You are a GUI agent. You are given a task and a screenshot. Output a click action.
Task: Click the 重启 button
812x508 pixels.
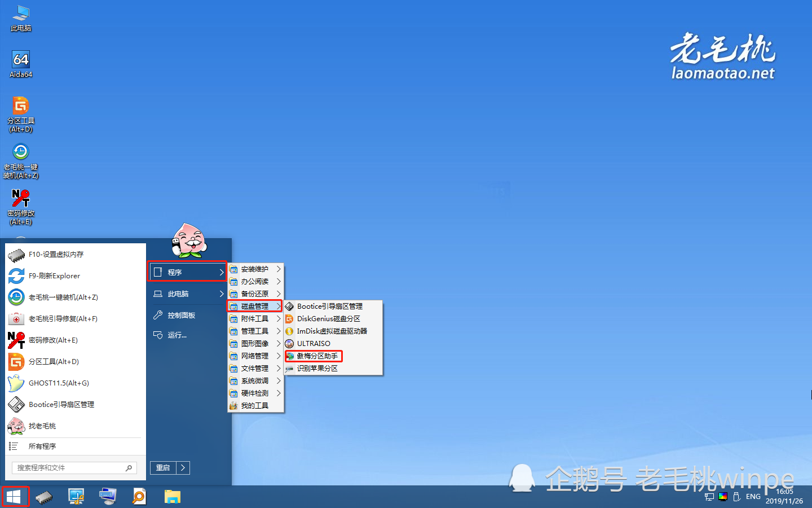coord(164,468)
